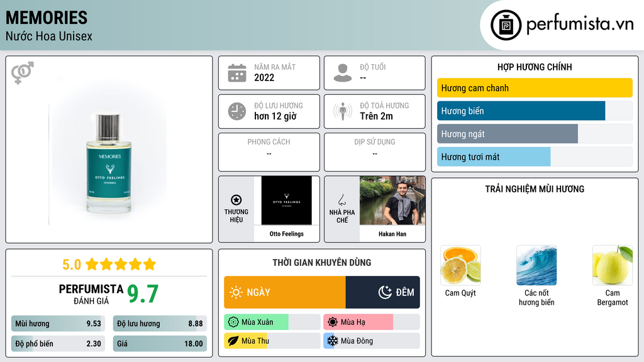Select the dark Đêm time bar
644x362 pixels.
coord(383,292)
